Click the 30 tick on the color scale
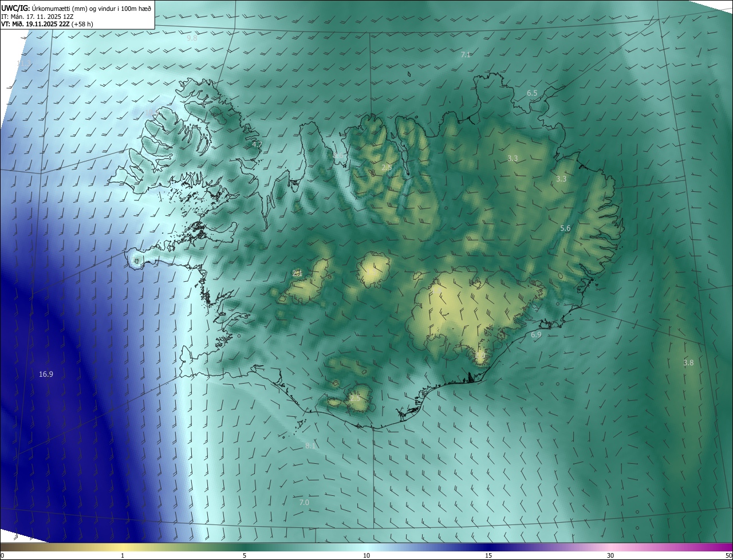The image size is (733, 560). 610,556
